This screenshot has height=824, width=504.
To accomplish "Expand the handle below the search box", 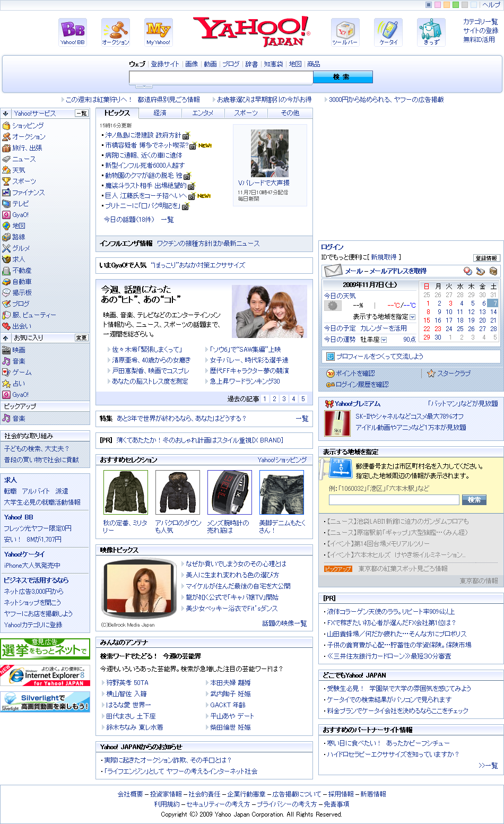I will 144,86.
